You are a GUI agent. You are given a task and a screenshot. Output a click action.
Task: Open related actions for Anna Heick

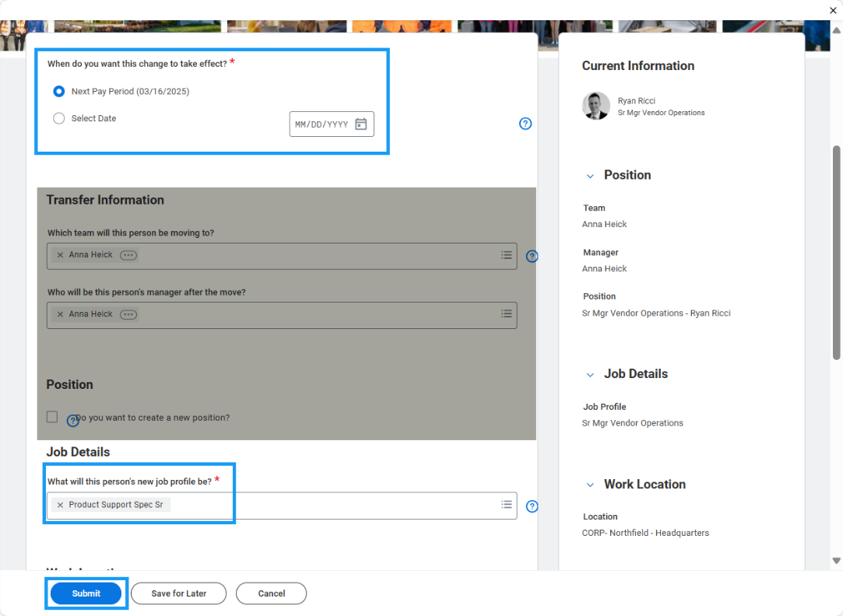(x=128, y=254)
